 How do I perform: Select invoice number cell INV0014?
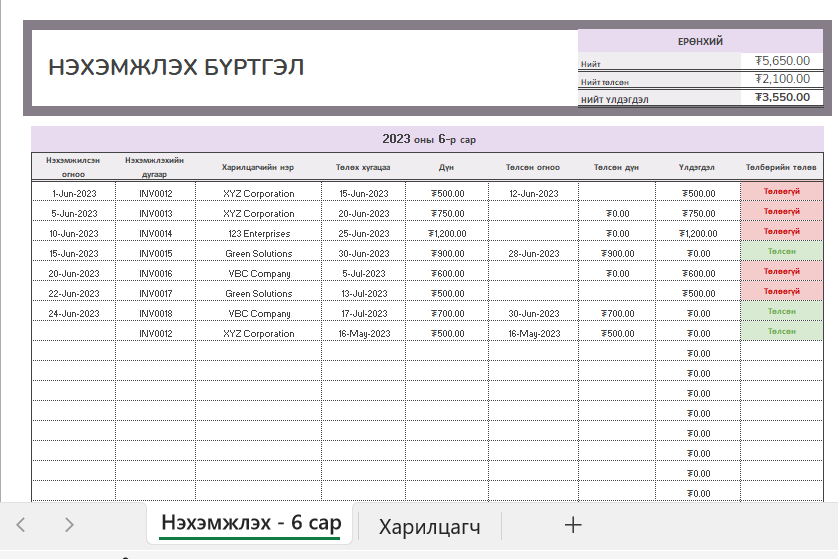155,233
